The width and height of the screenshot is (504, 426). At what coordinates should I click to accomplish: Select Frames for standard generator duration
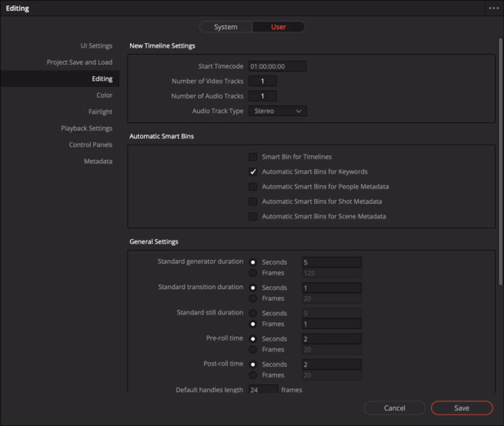tap(253, 273)
